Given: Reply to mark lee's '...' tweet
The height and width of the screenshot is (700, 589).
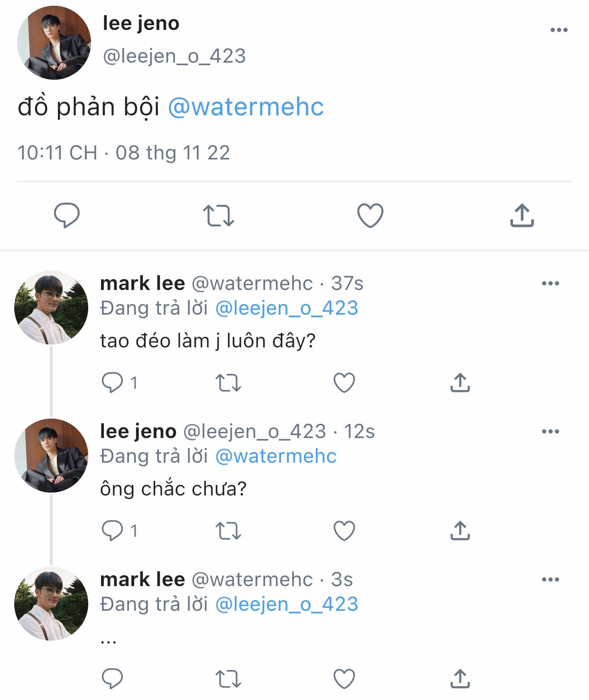Looking at the screenshot, I should [112, 679].
